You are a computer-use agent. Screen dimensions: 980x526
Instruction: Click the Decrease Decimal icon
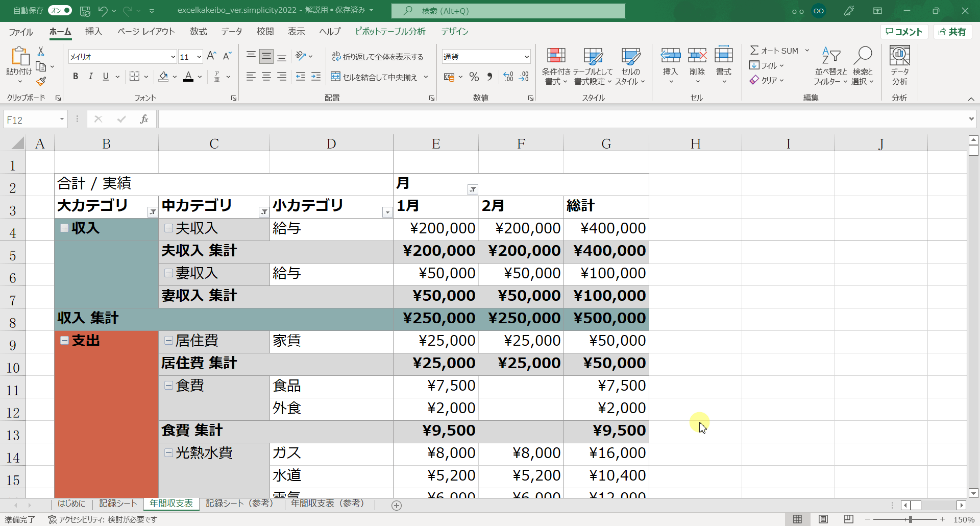524,77
